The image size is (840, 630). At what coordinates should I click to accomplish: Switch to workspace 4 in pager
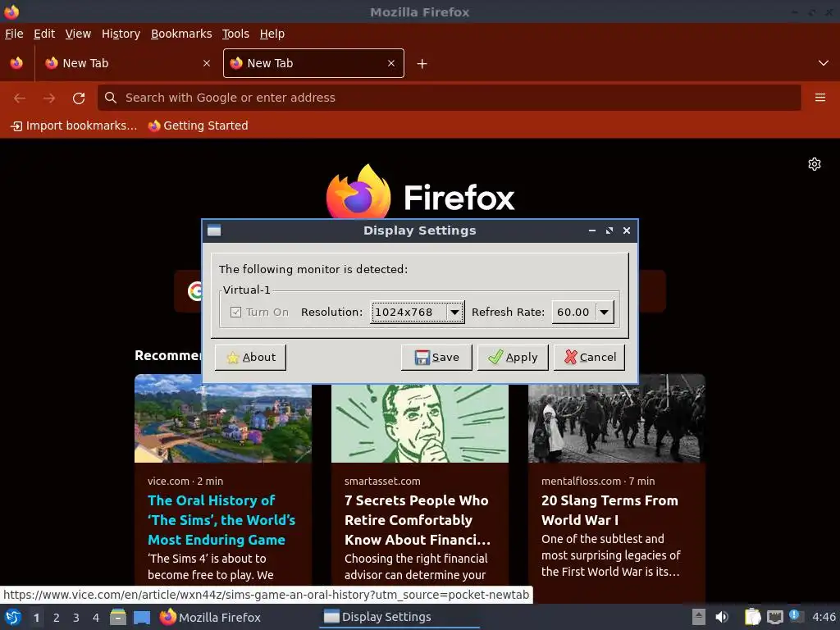click(x=96, y=618)
